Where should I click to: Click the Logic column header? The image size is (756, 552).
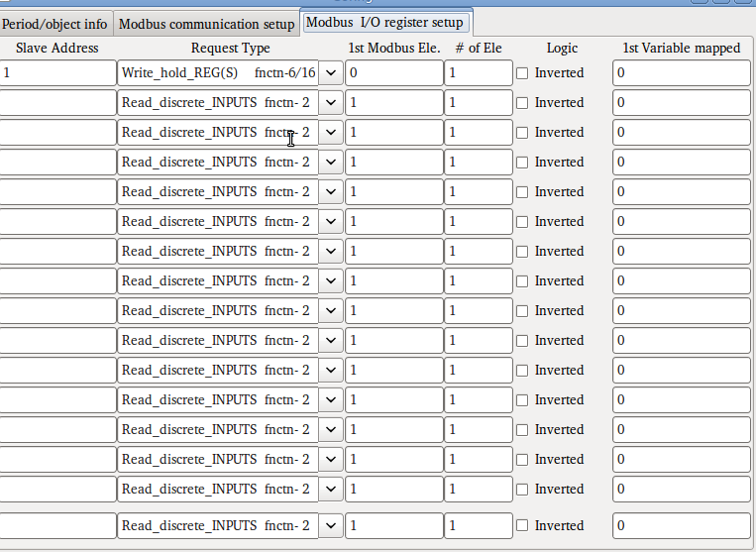point(562,49)
